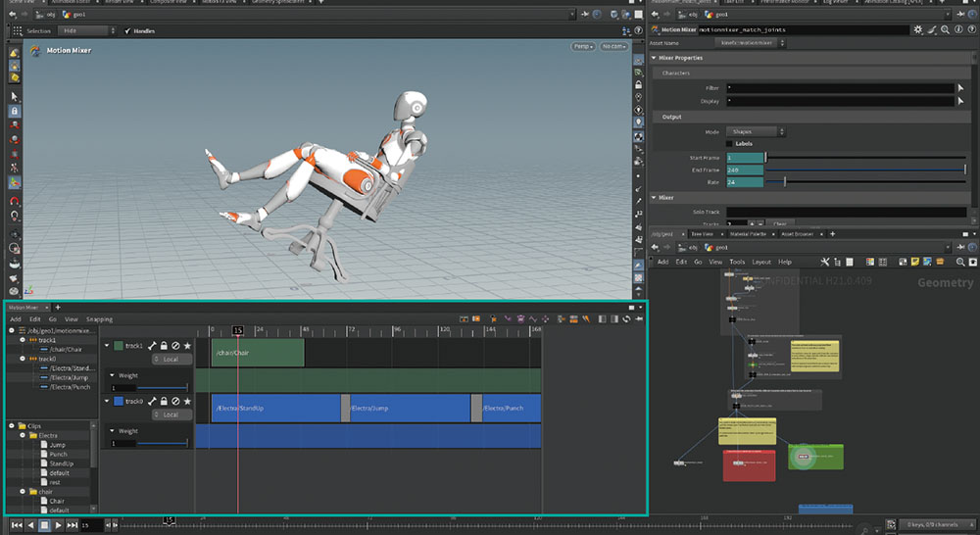
Task: Switch to the Material Palette tab
Action: coord(750,235)
